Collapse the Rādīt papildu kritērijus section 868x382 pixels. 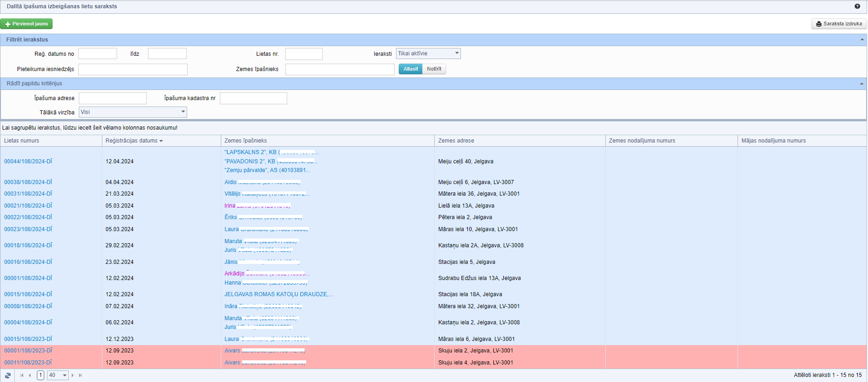click(862, 84)
